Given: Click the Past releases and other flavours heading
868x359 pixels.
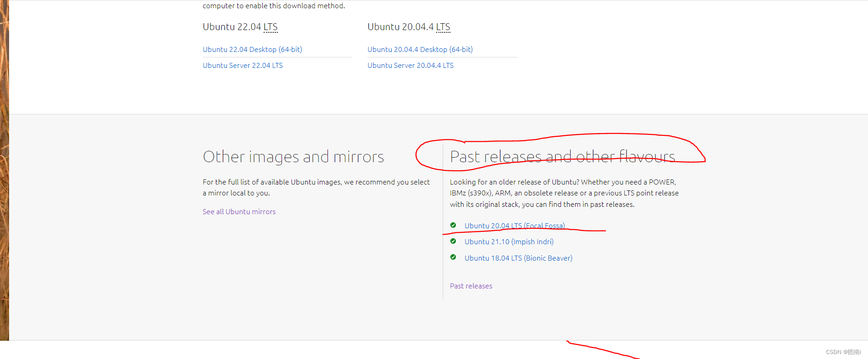Looking at the screenshot, I should click(x=562, y=157).
